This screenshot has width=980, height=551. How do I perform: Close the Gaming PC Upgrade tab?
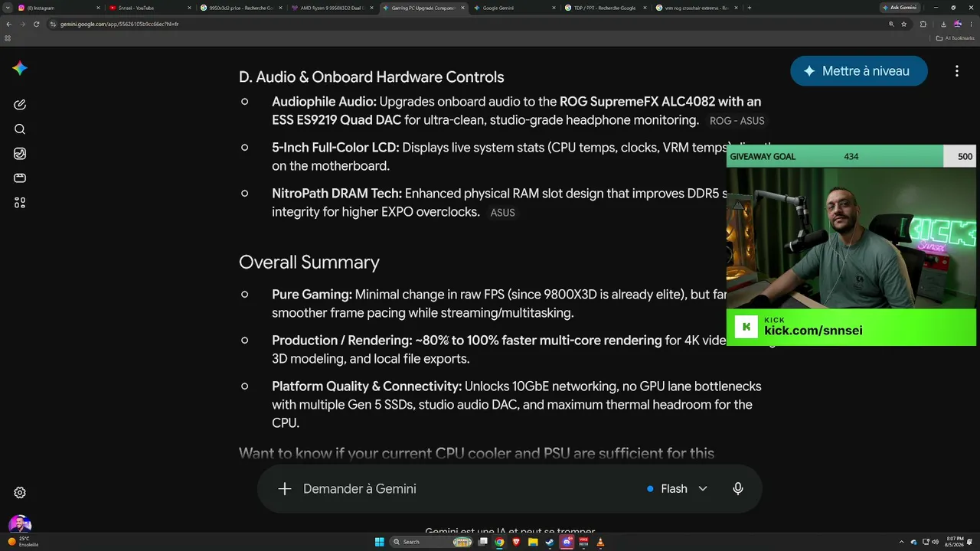click(462, 8)
